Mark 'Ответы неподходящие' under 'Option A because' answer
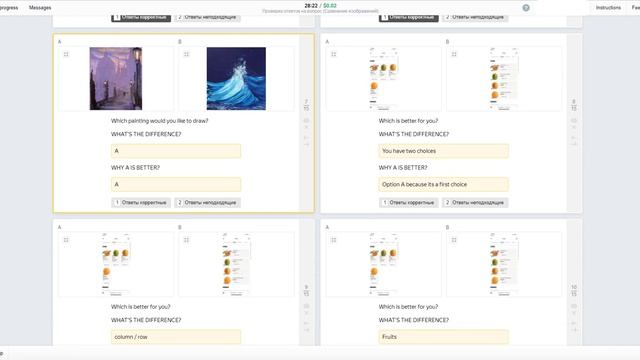Image resolution: width=640 pixels, height=360 pixels. [x=475, y=202]
